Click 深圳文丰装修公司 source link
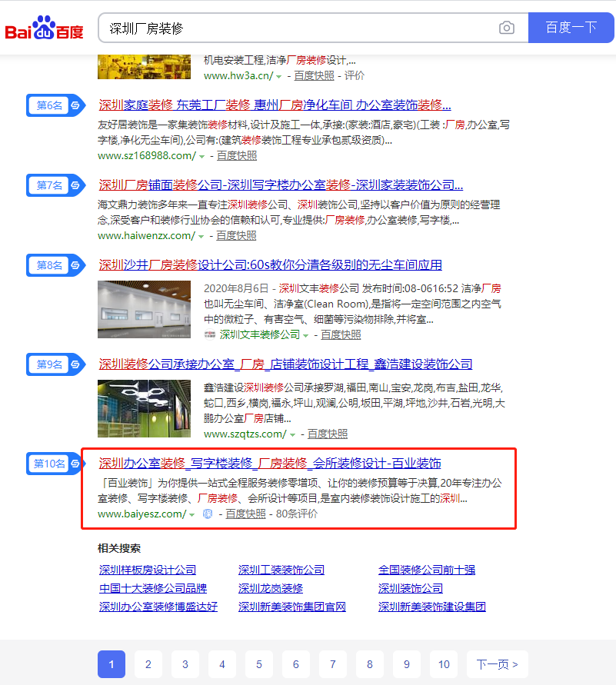Viewport: 616px width, 685px height. coord(259,334)
